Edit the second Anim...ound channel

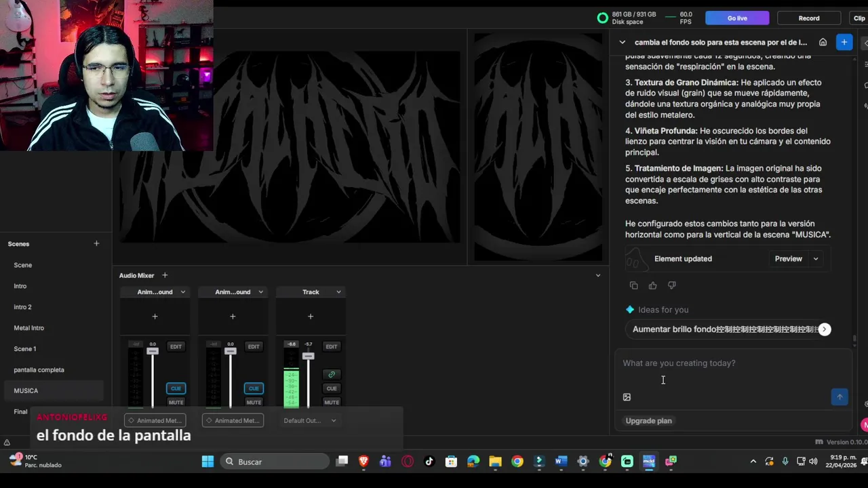coord(254,346)
